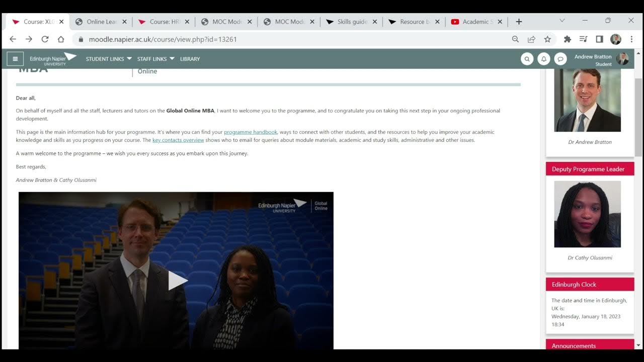Open a new browser tab
Screen dimensions: 644x362
point(519,22)
